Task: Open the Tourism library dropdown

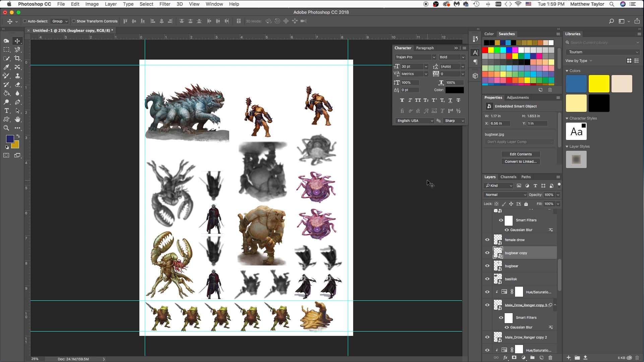Action: (x=602, y=52)
